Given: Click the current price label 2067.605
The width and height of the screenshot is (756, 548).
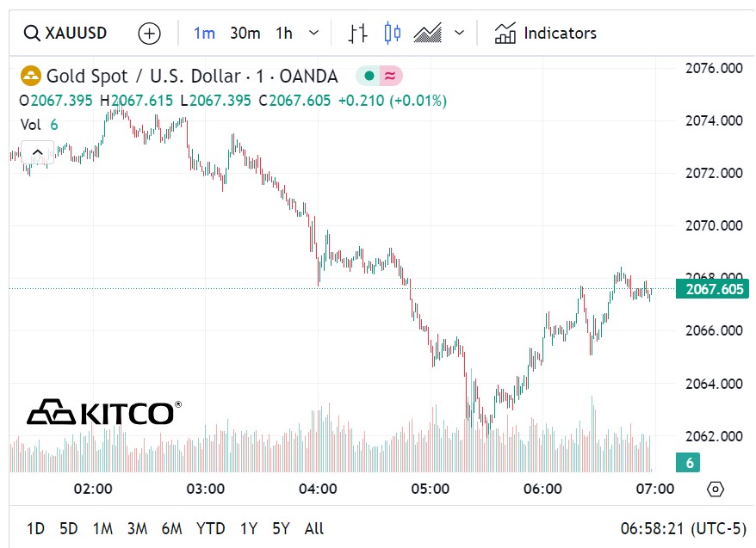Looking at the screenshot, I should point(712,289).
